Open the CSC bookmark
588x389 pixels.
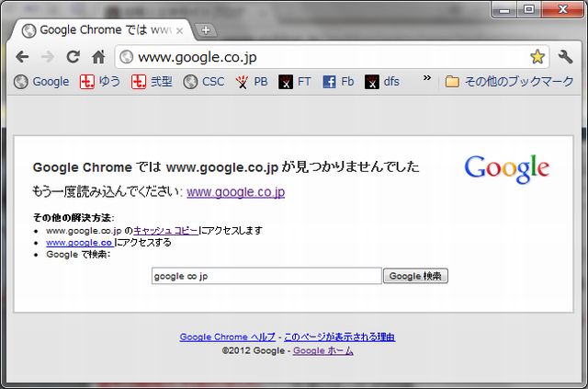pyautogui.click(x=204, y=82)
